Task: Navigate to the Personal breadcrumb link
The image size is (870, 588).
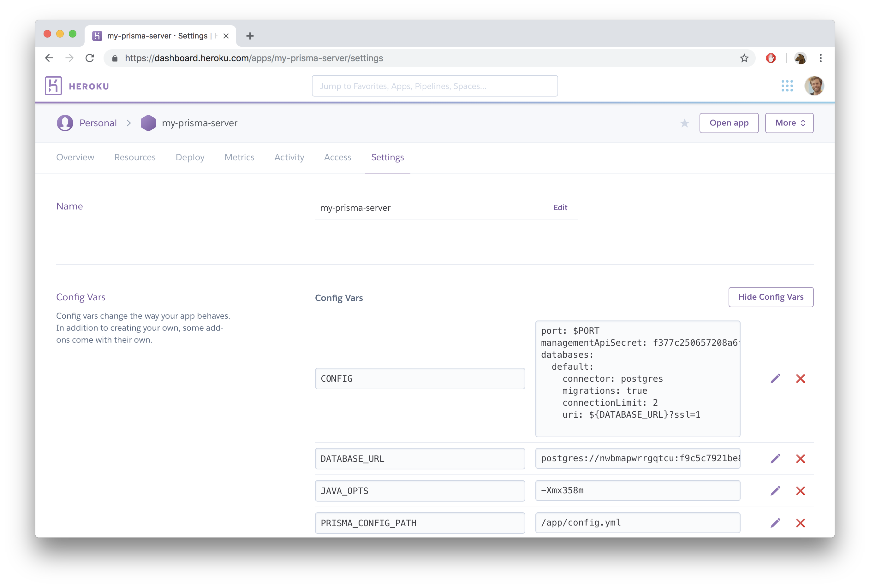Action: (x=98, y=123)
